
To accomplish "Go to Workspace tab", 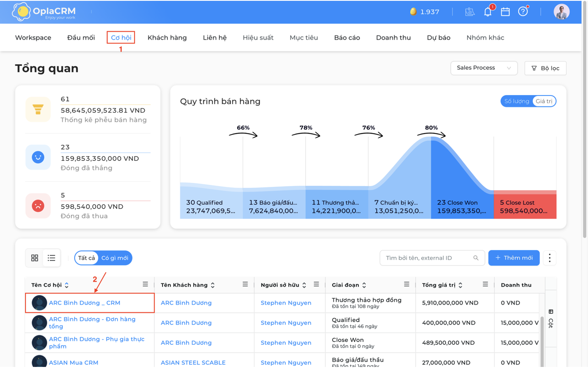I will click(x=33, y=37).
